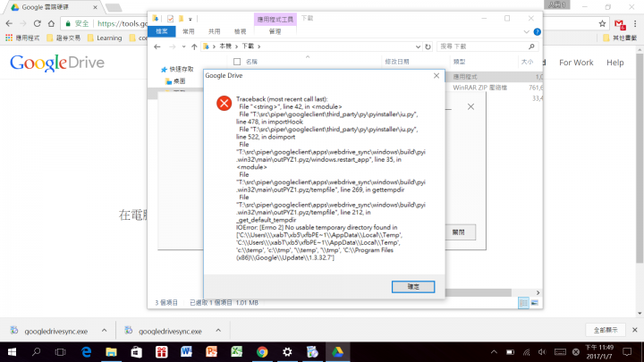Viewport: 644px width, 362px height.
Task: Click 全部顯示 show all downloads button
Action: click(605, 330)
